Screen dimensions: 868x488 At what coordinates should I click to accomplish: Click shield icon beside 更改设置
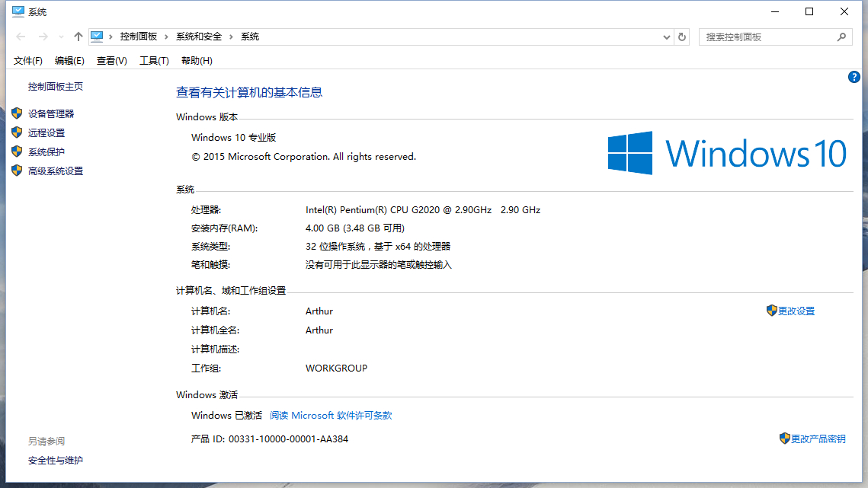pos(772,311)
